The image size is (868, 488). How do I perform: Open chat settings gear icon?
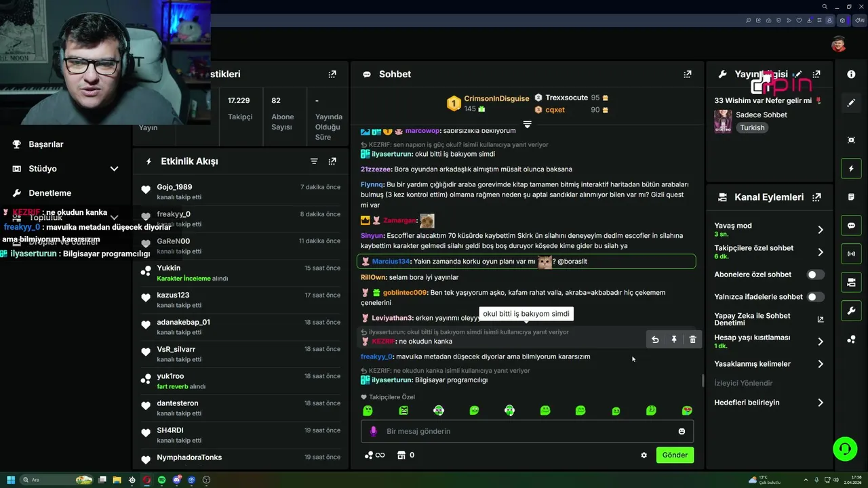[x=644, y=455]
